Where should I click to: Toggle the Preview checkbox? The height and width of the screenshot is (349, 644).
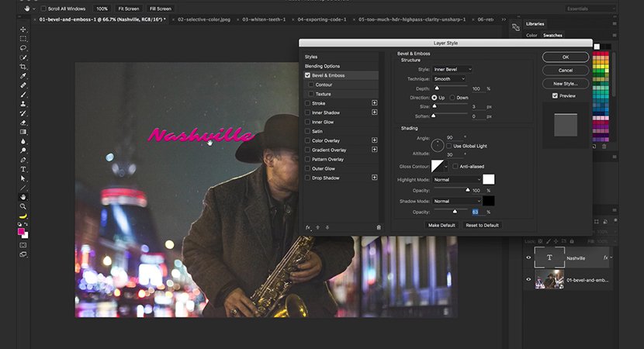555,96
